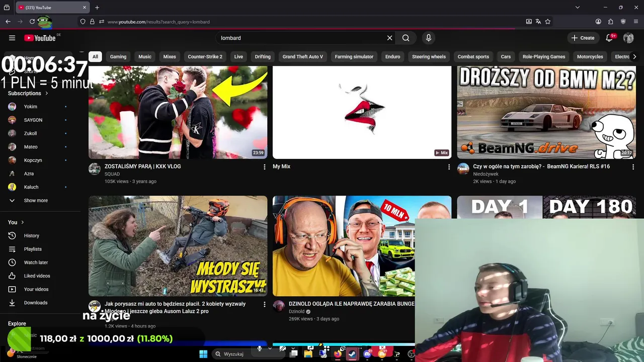Open options menu for My Mix
This screenshot has width=644, height=362.
[x=449, y=167]
